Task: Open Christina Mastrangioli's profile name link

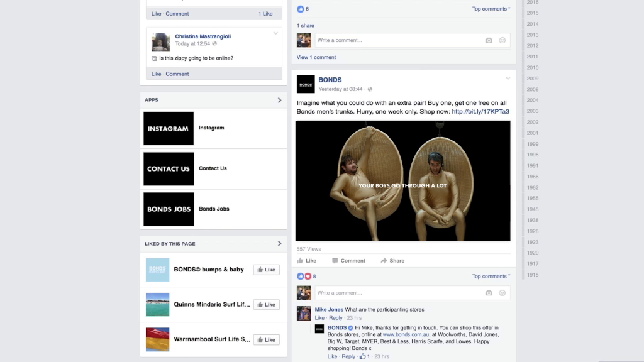Action: tap(203, 36)
